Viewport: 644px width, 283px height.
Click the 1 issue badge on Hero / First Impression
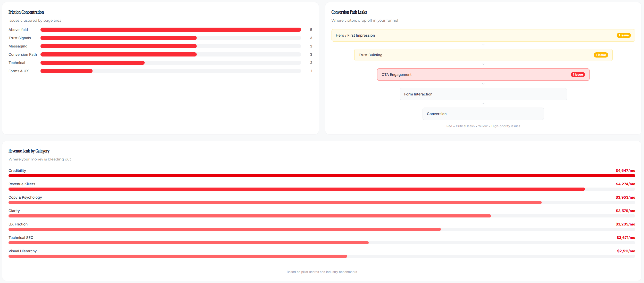pos(623,35)
